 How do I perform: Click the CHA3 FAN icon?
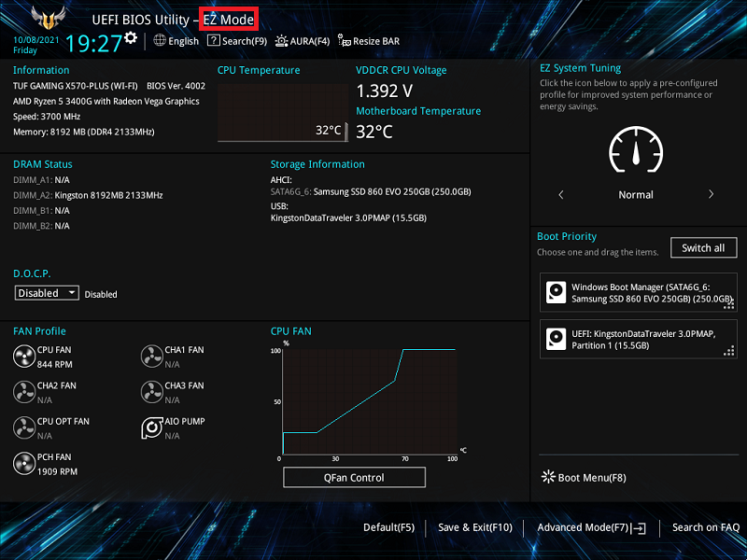(x=152, y=392)
